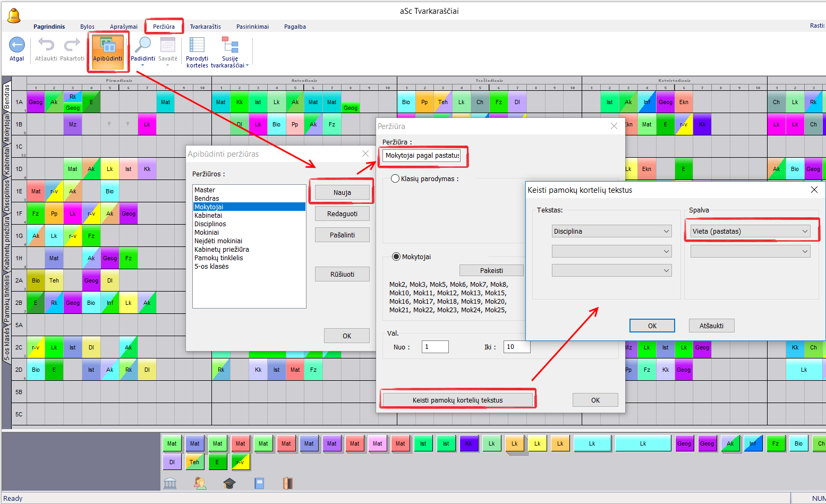The image size is (826, 504).
Task: Open the Tvarkaraštis menu tab
Action: [x=205, y=27]
